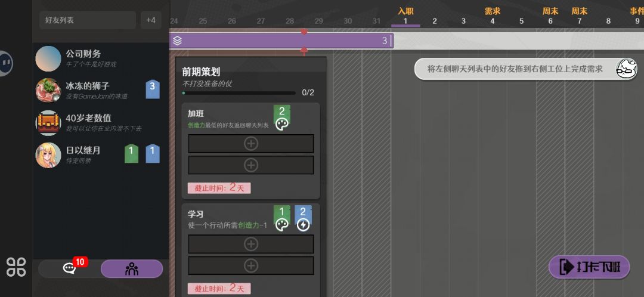The width and height of the screenshot is (644, 297).
Task: Click the 0/2 progress counter
Action: [308, 93]
